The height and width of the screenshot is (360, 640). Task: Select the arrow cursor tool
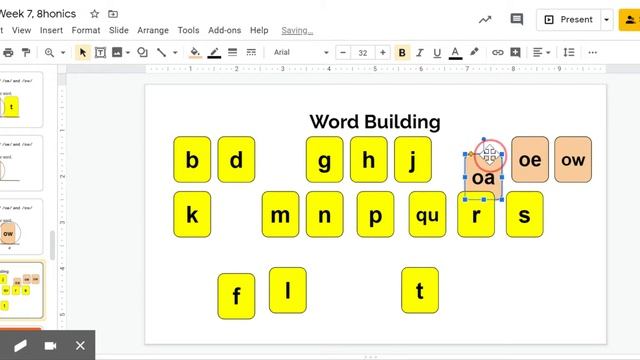[x=83, y=53]
